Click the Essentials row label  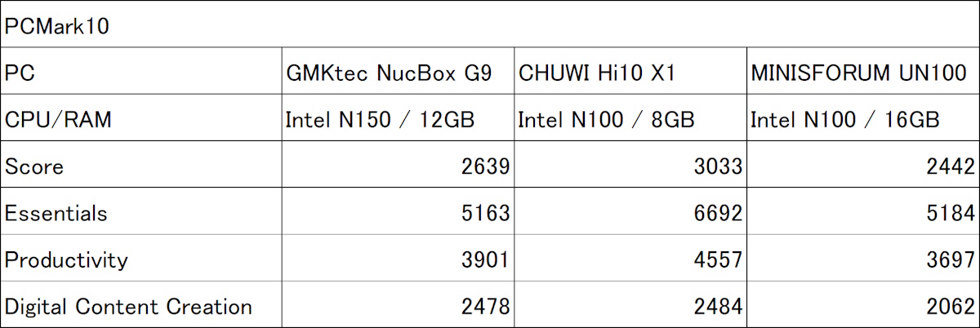click(56, 214)
